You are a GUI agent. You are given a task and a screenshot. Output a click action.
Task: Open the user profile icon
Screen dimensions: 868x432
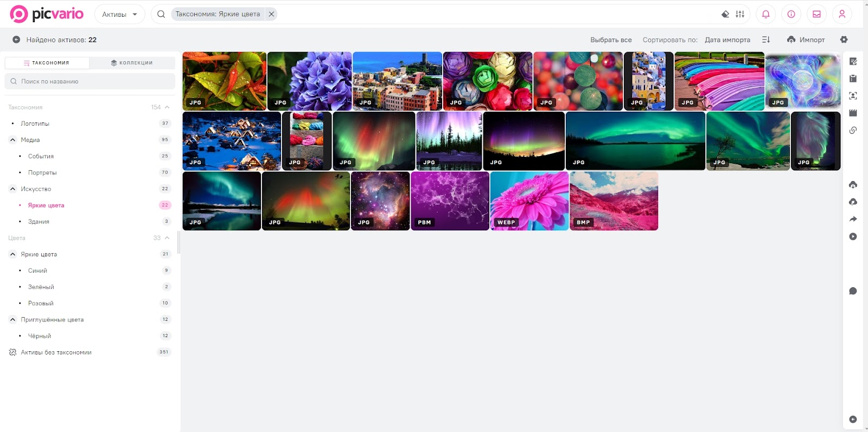coord(842,14)
